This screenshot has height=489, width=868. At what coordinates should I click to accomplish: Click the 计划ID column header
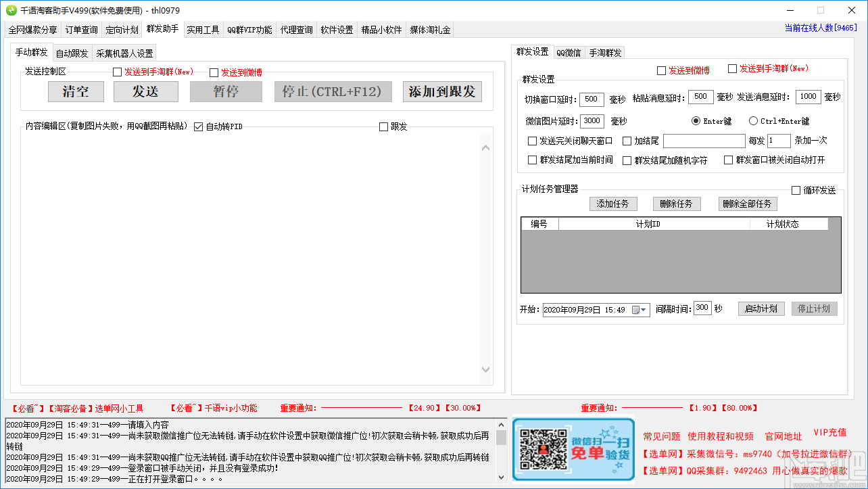coord(654,224)
